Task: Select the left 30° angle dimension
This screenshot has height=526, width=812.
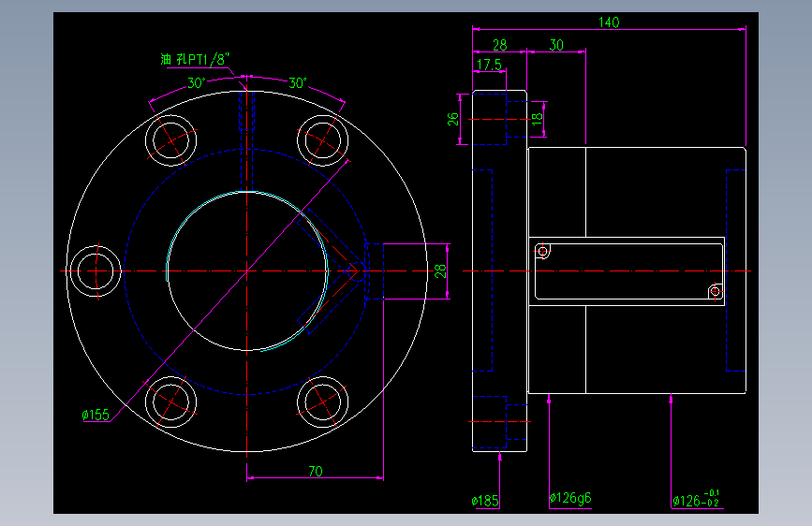Action: point(197,83)
